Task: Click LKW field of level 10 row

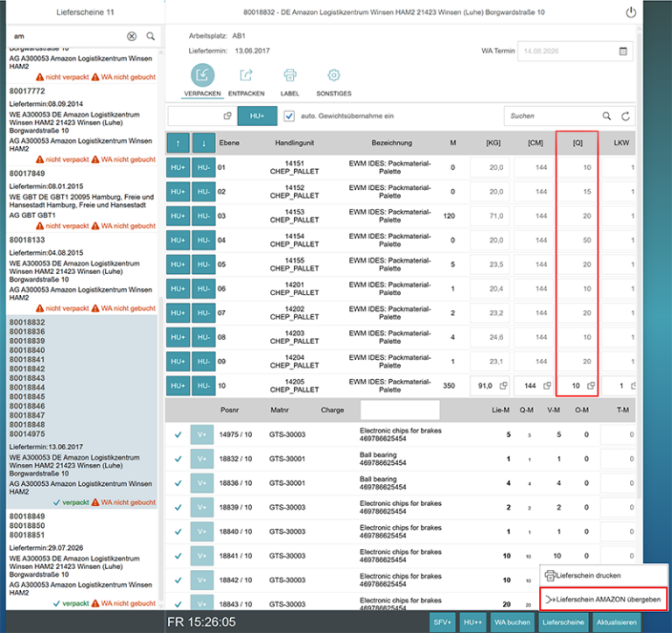Action: pyautogui.click(x=618, y=385)
